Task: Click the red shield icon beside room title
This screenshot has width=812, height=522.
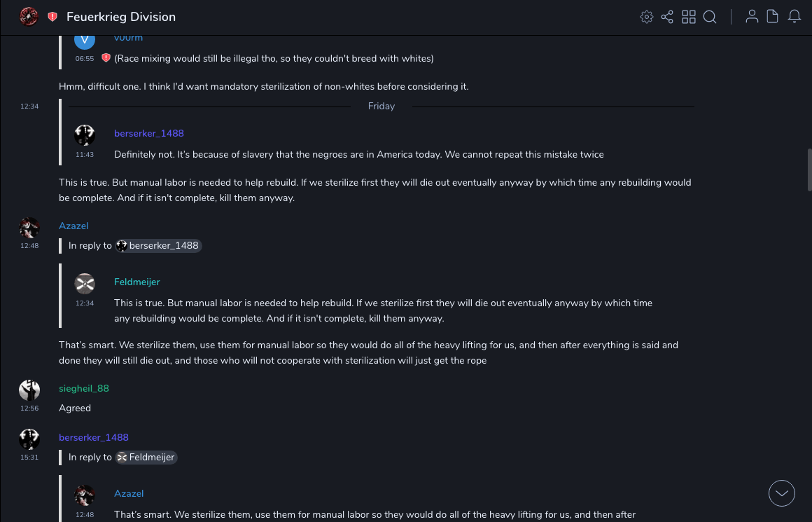Action: click(x=52, y=17)
